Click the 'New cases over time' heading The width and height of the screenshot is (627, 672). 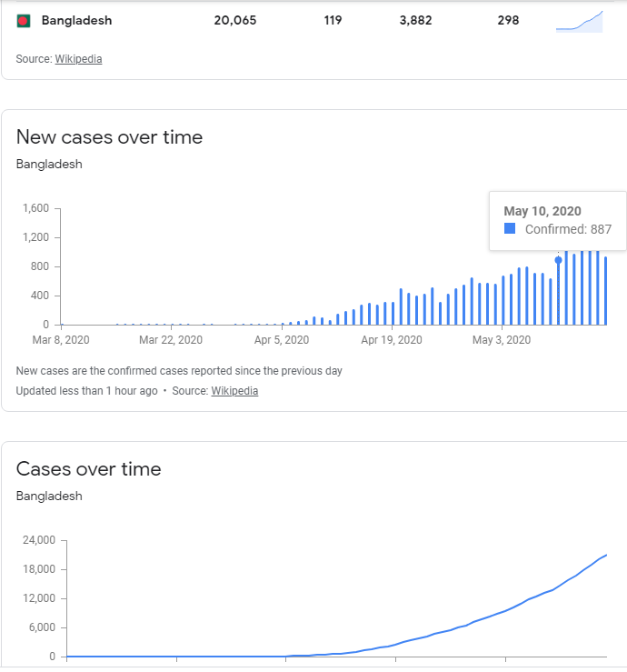109,137
